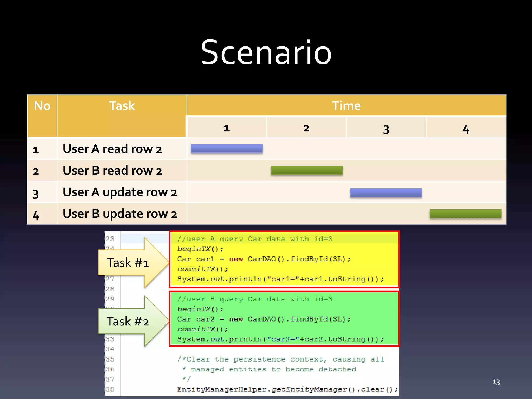Click line number 36 in the gutter
Image resolution: width=532 pixels, height=399 pixels.
pos(110,369)
